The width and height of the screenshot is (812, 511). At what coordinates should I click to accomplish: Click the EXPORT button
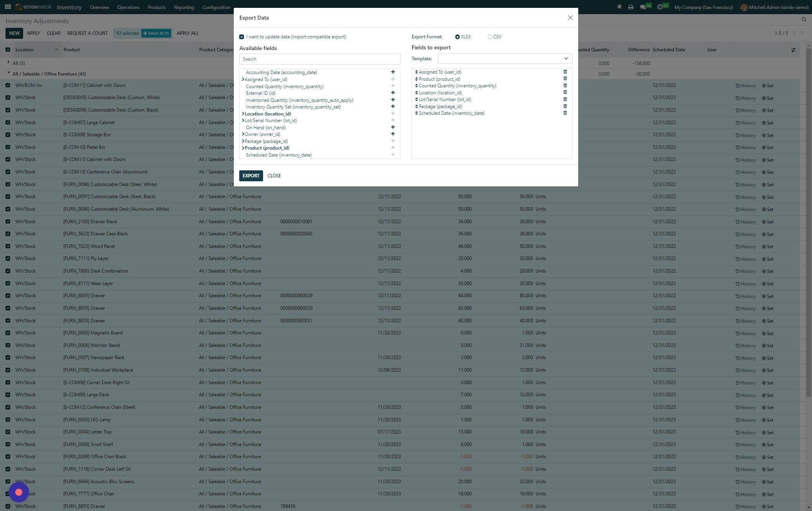tap(251, 176)
